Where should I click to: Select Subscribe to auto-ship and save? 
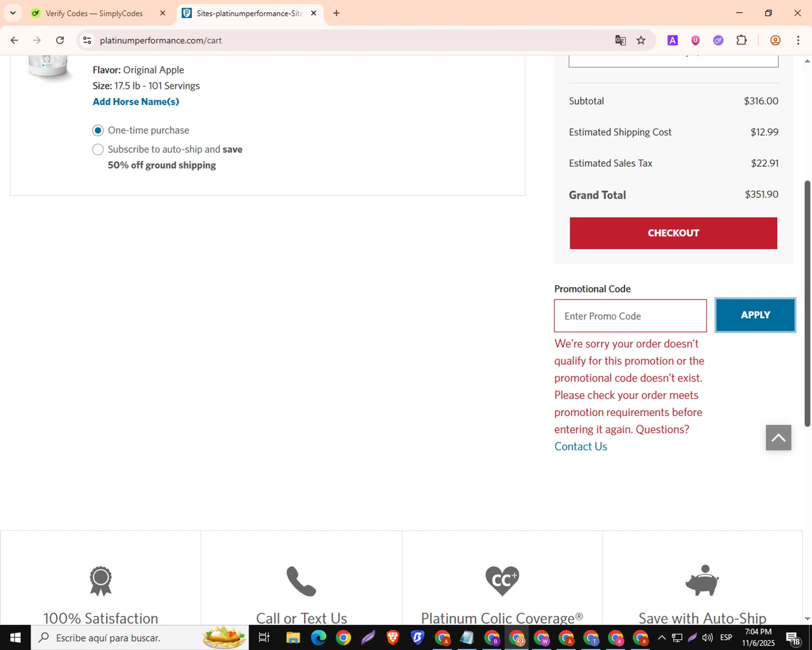tap(98, 149)
